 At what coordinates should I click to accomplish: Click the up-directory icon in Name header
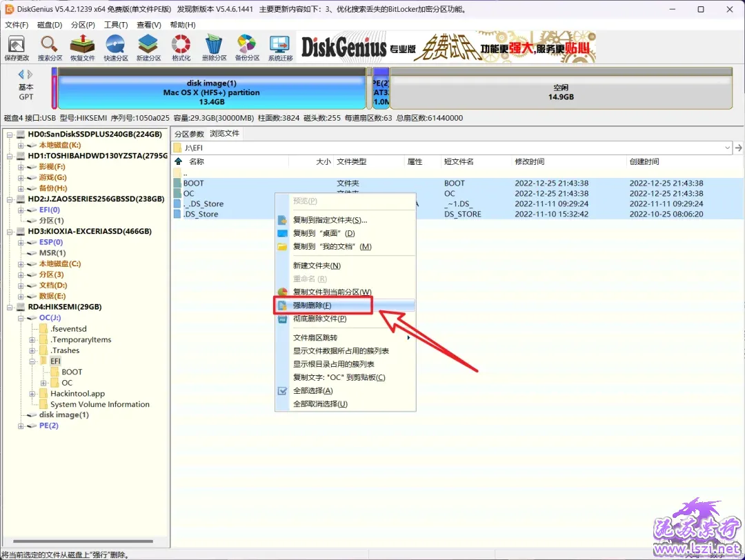pyautogui.click(x=178, y=161)
